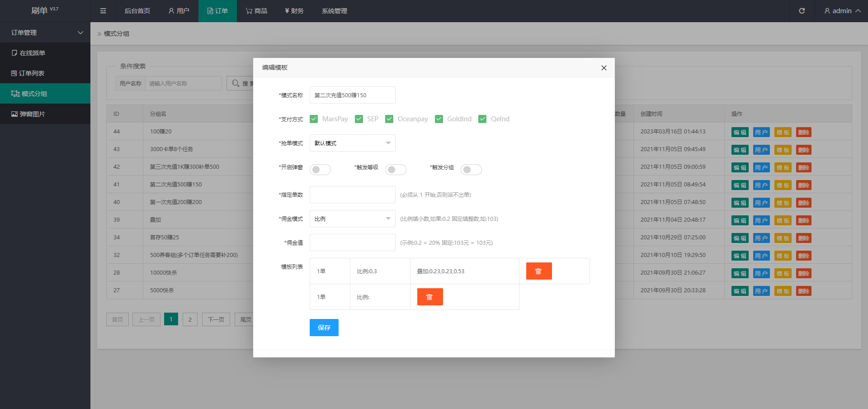This screenshot has width=868, height=409.
Task: Uncheck the MarsPay payment checkbox
Action: click(314, 119)
